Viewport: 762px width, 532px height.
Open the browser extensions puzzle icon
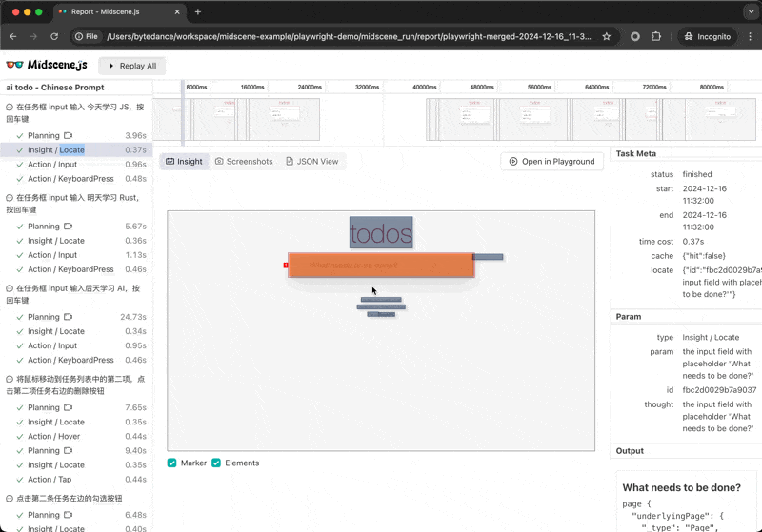coord(656,36)
